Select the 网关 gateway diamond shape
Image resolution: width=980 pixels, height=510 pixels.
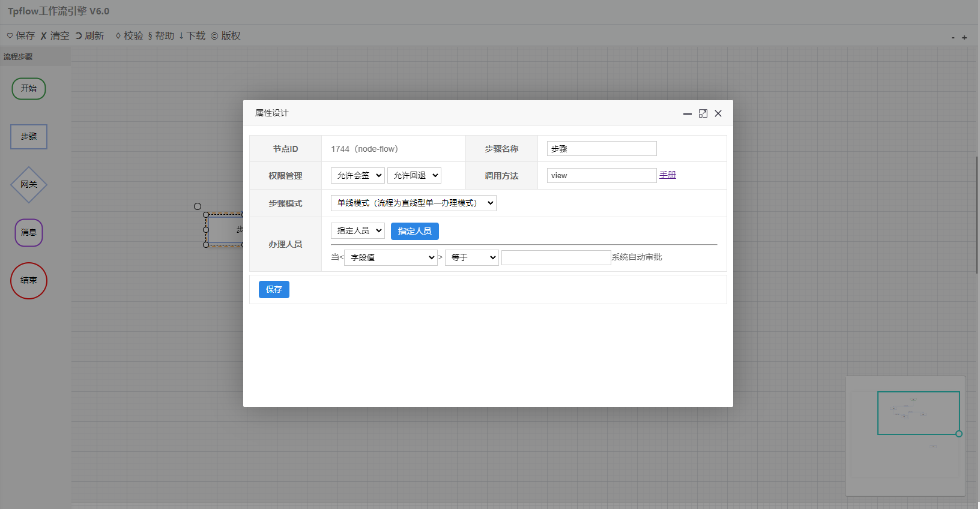(x=29, y=185)
